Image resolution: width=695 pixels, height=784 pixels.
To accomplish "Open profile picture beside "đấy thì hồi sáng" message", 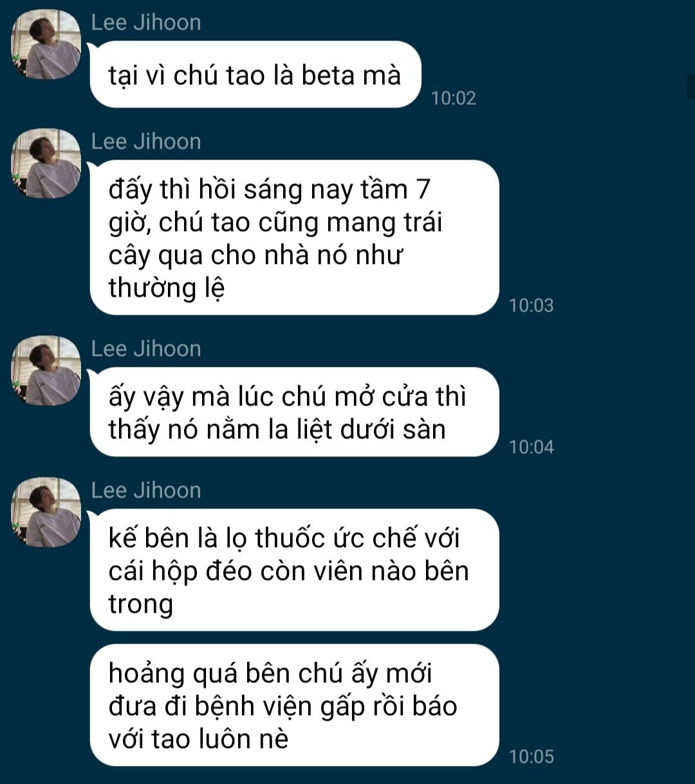I will click(x=46, y=163).
